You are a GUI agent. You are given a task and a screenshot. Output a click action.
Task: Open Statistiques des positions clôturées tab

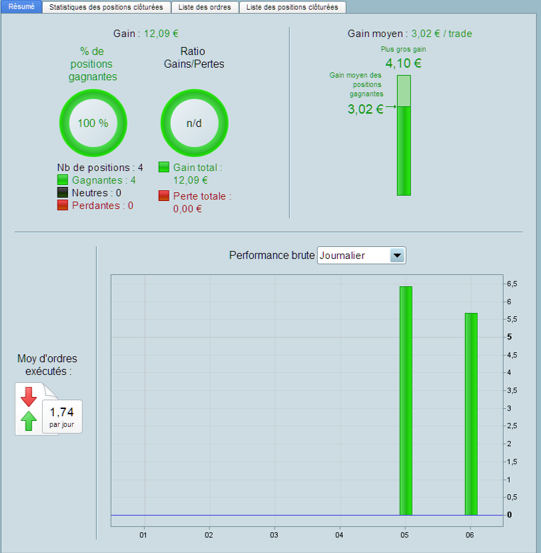pos(106,7)
